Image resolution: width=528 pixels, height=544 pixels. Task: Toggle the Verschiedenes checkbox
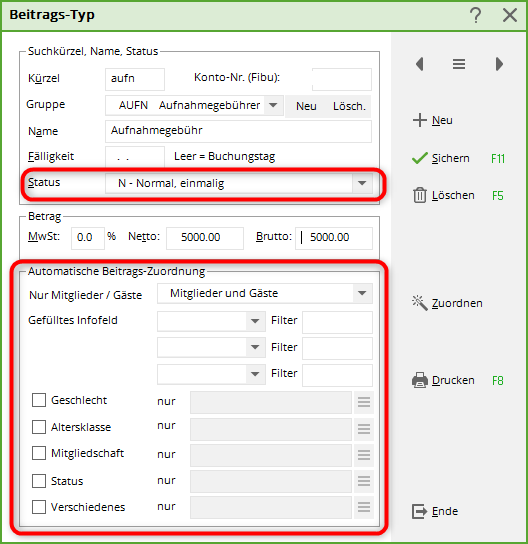pyautogui.click(x=39, y=507)
